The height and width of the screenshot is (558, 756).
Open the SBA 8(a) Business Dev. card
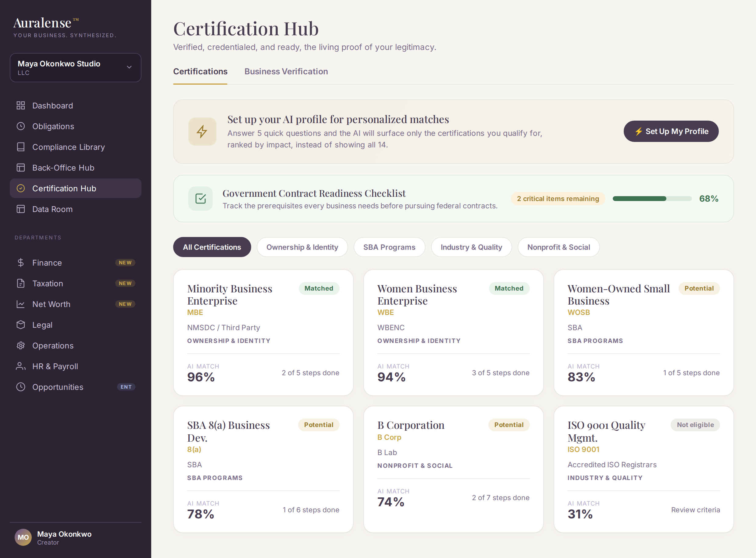pyautogui.click(x=263, y=469)
